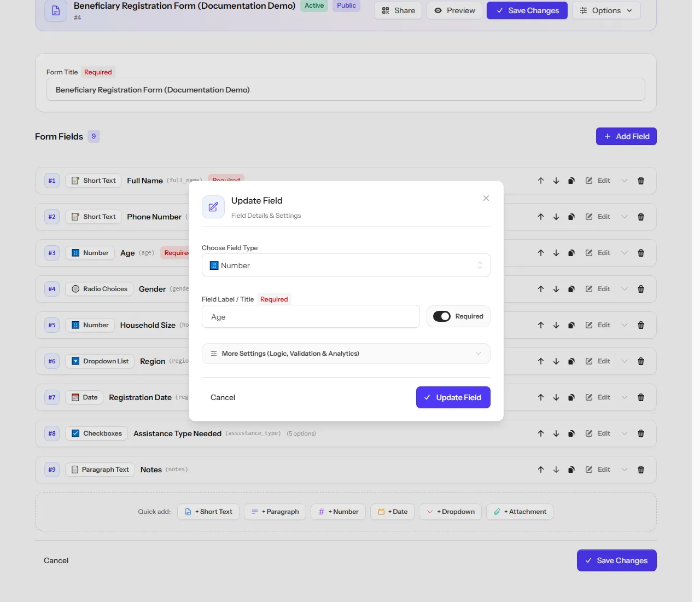Open the Options dropdown menu
This screenshot has width=700, height=602.
click(606, 10)
